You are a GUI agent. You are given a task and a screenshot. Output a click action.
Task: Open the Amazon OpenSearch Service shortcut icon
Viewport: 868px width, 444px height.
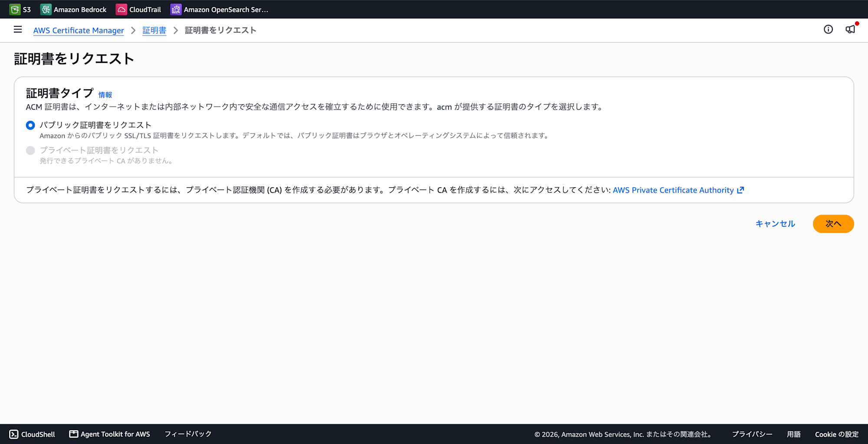coord(176,10)
